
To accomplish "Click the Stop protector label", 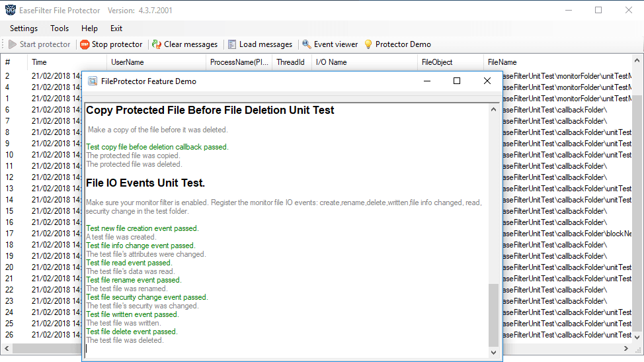I will [116, 44].
